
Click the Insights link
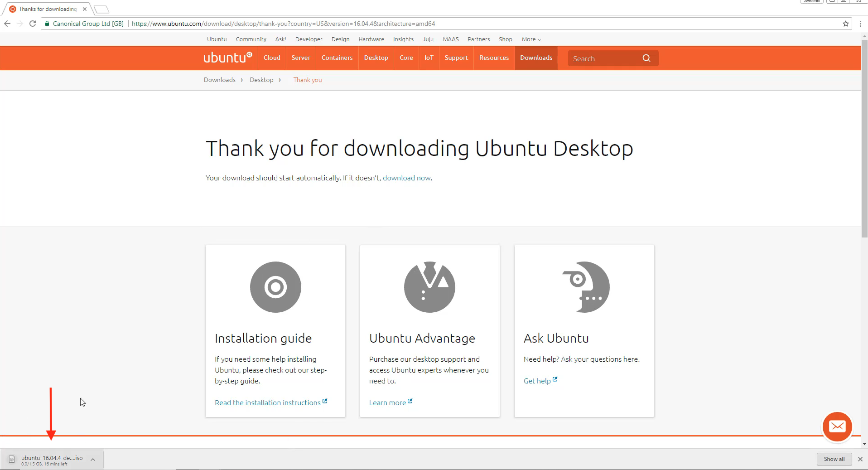[403, 39]
